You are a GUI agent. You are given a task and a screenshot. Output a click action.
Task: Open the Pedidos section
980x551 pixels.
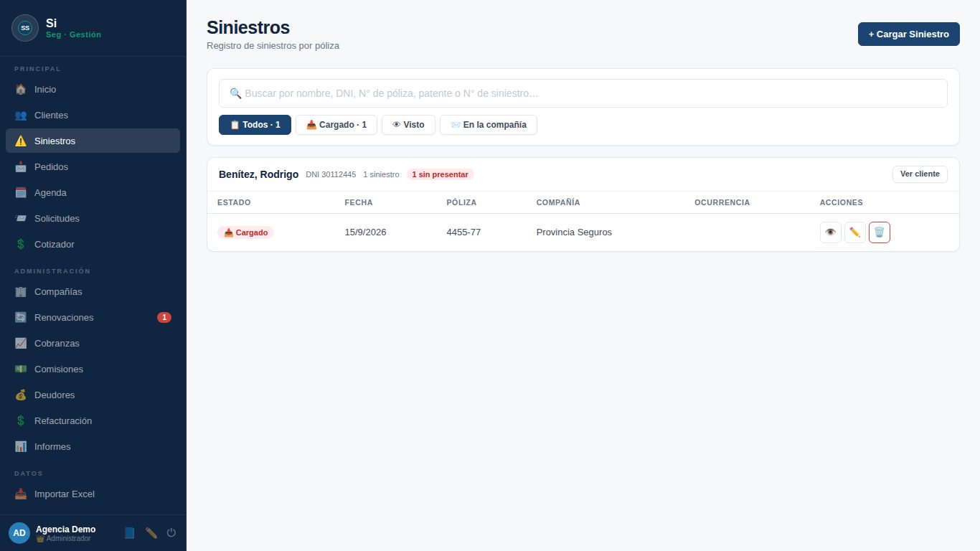93,167
